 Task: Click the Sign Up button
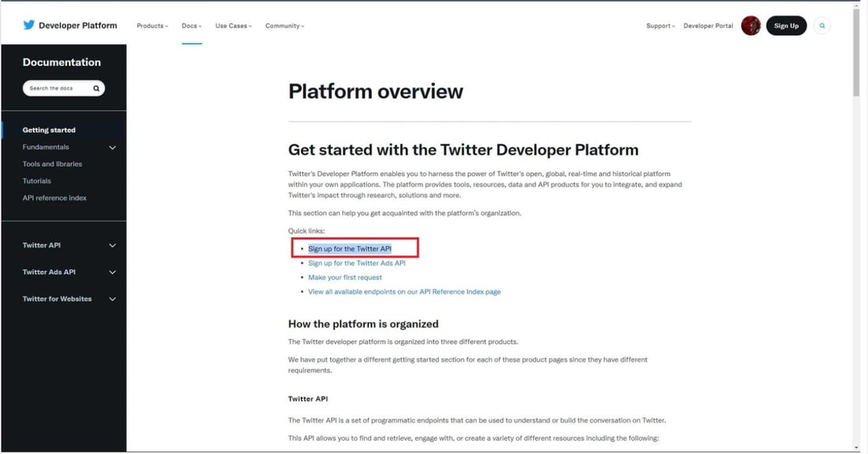click(786, 25)
